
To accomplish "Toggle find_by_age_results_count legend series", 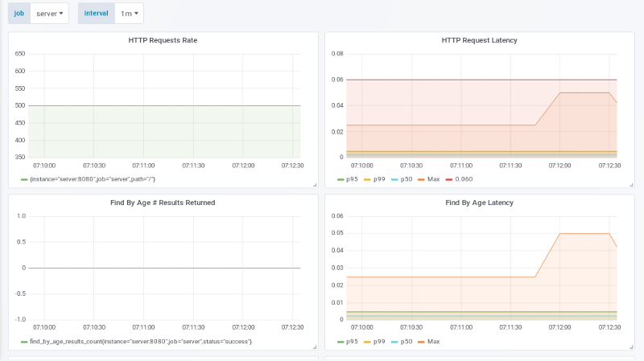I will [x=140, y=342].
